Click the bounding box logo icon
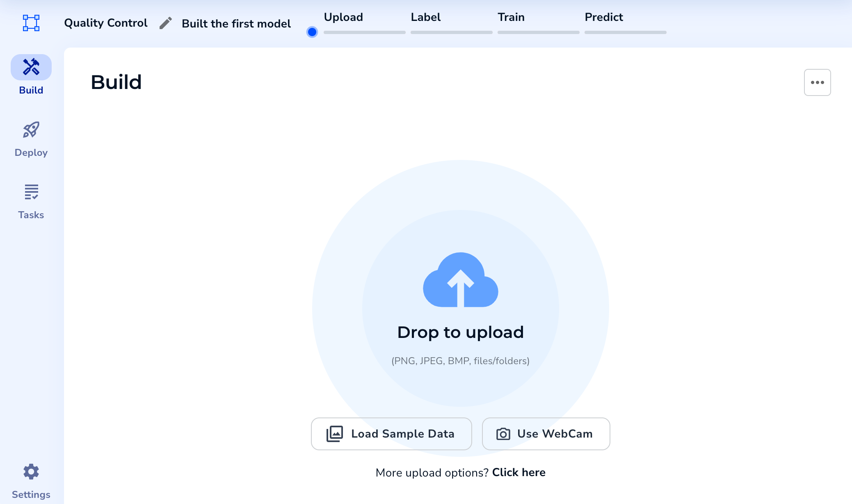The width and height of the screenshot is (852, 504). pyautogui.click(x=31, y=23)
